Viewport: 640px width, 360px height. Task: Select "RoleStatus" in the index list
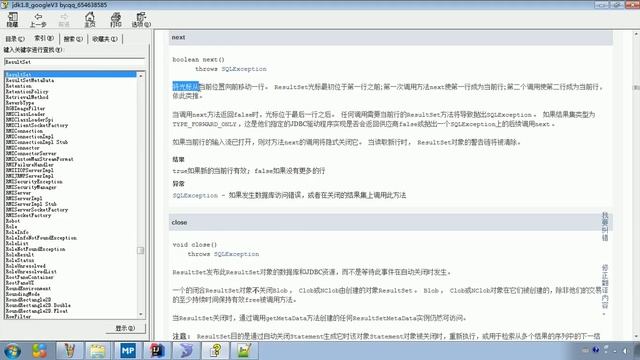[x=20, y=260]
